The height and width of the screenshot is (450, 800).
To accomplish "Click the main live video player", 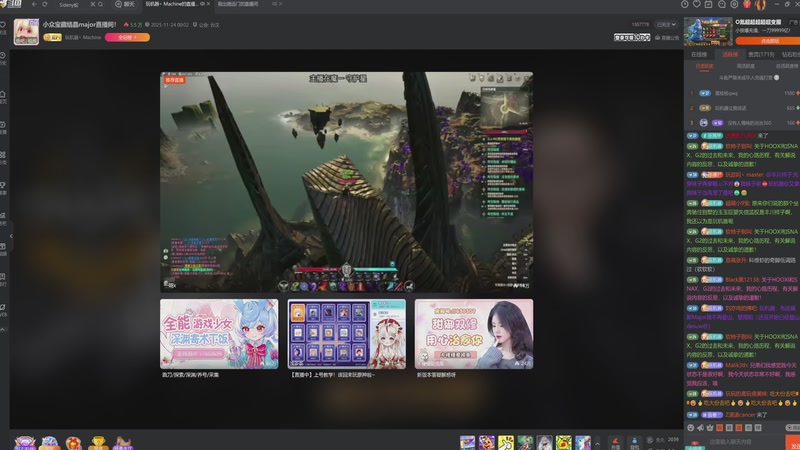I will click(x=346, y=182).
